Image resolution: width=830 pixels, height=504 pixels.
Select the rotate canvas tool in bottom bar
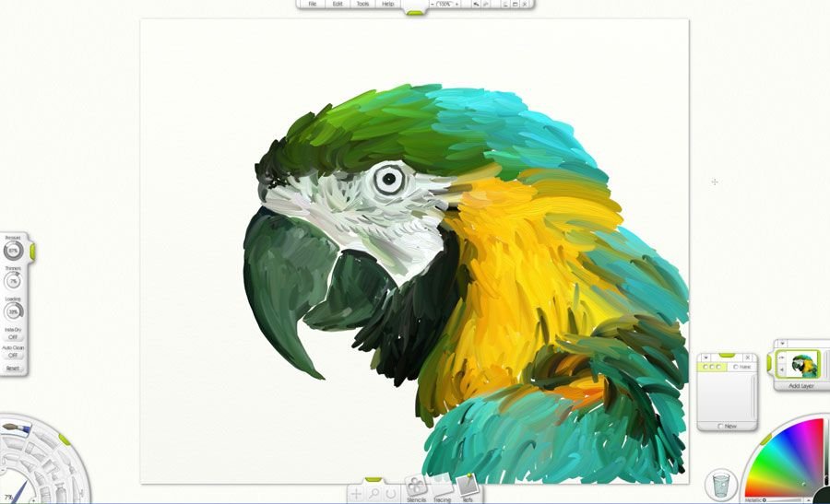390,494
